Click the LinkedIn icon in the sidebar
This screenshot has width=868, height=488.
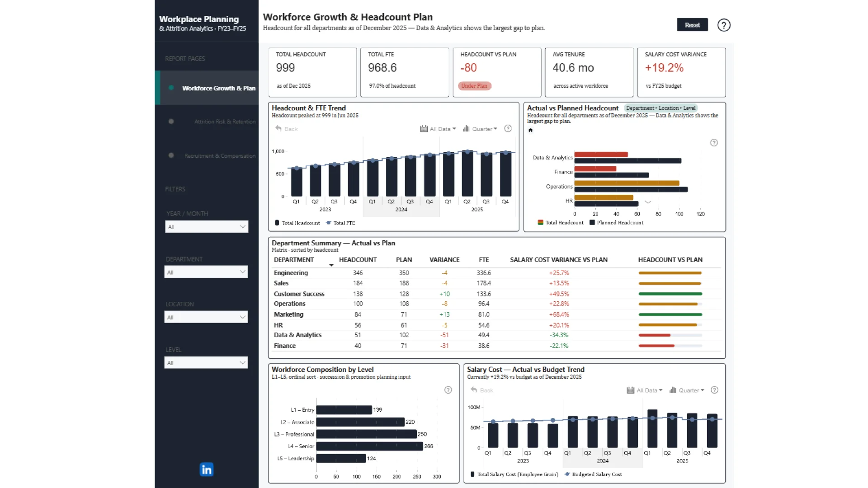(x=207, y=469)
